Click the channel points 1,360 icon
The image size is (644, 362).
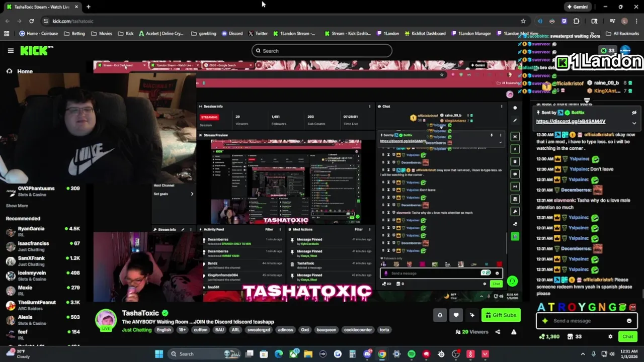pos(549,336)
